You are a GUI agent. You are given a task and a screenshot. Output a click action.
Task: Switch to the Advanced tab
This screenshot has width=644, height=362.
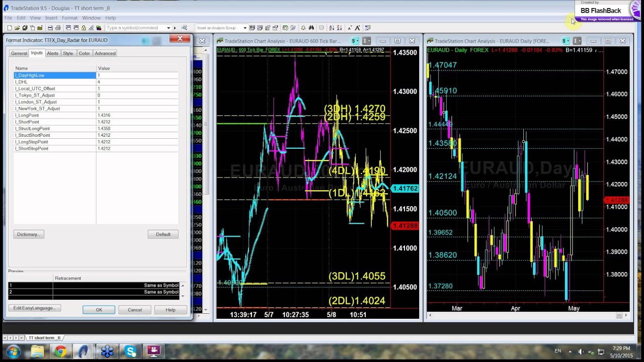(x=105, y=53)
